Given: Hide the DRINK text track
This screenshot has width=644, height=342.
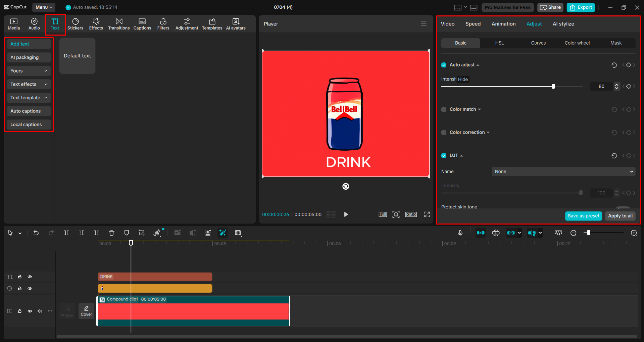Looking at the screenshot, I should point(30,277).
